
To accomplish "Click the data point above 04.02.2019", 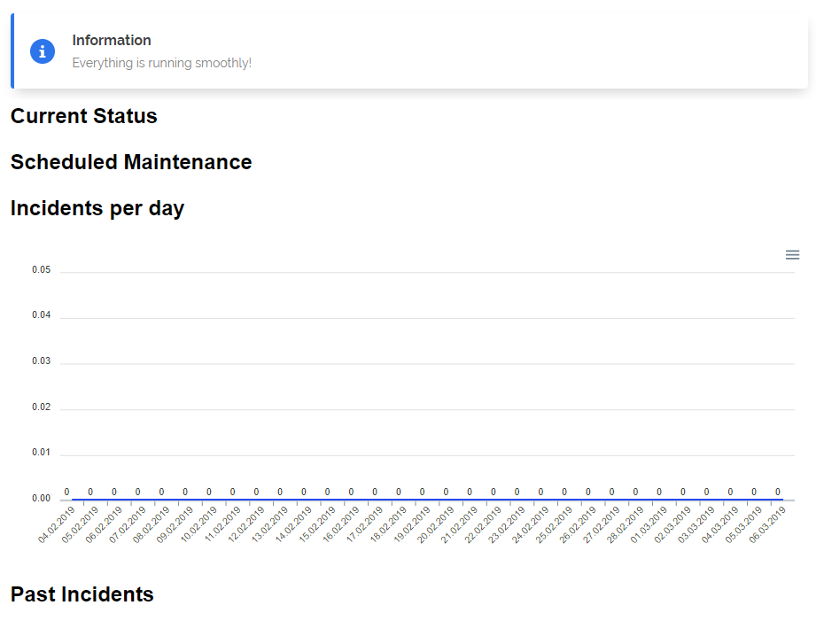I will click(66, 500).
